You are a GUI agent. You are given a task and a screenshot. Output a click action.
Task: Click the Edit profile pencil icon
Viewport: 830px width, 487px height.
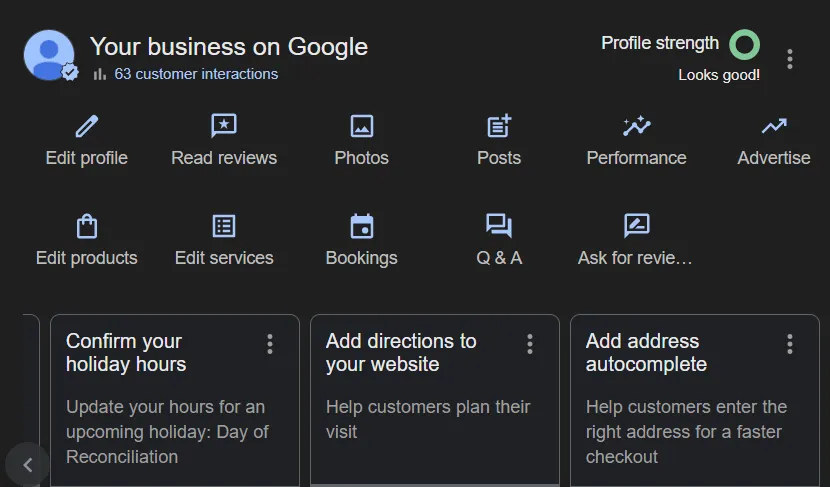(x=87, y=126)
